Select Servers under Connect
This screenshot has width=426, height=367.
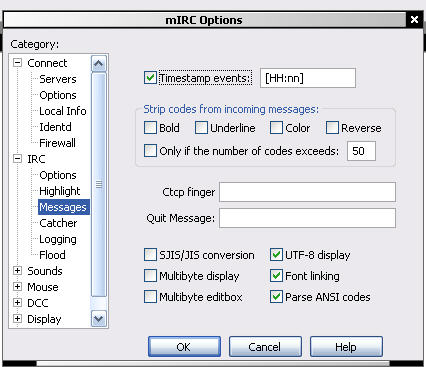tap(58, 79)
